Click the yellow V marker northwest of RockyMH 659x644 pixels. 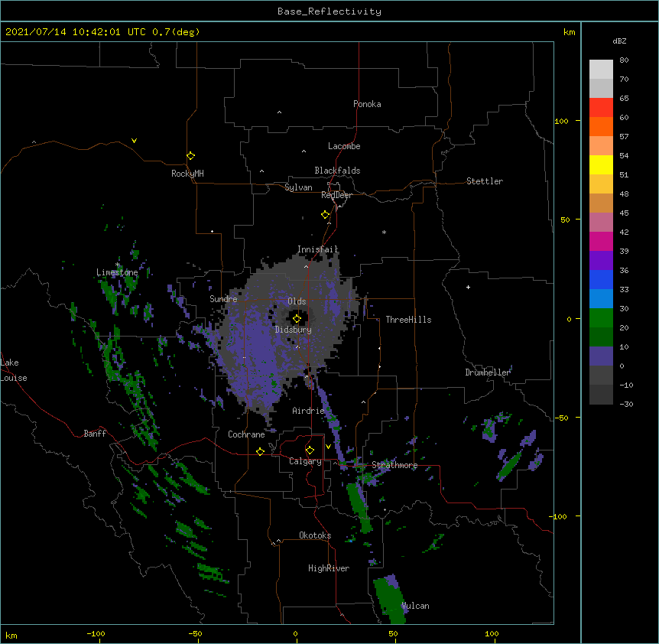point(134,141)
